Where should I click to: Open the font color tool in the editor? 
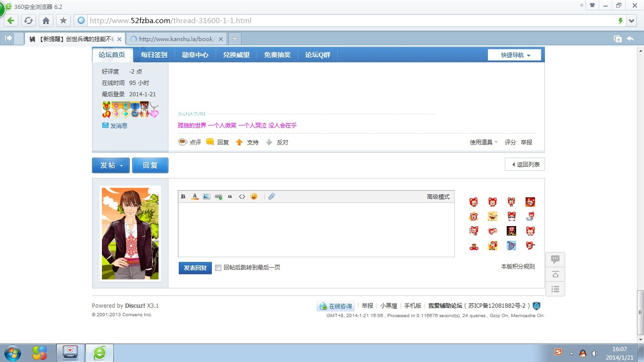(x=195, y=196)
